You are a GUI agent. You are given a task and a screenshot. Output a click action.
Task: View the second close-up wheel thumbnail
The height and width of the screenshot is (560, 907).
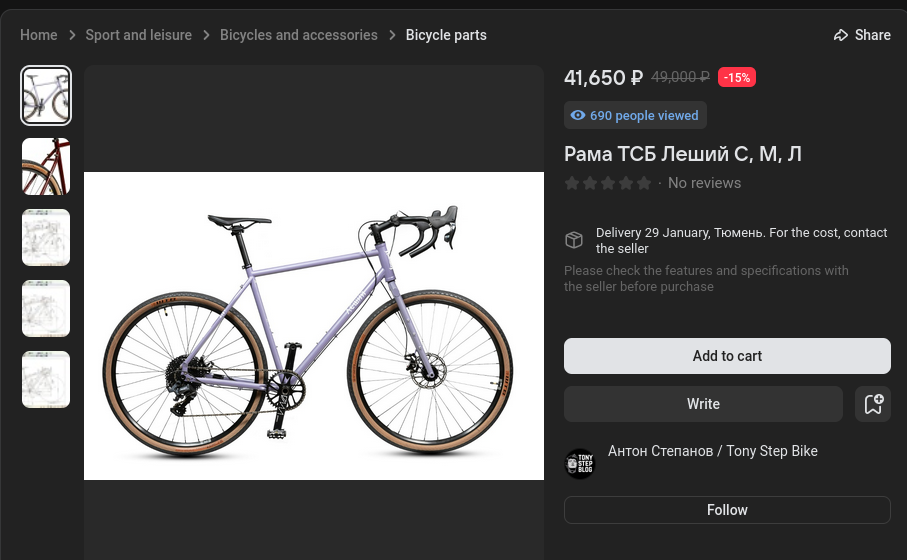point(46,166)
